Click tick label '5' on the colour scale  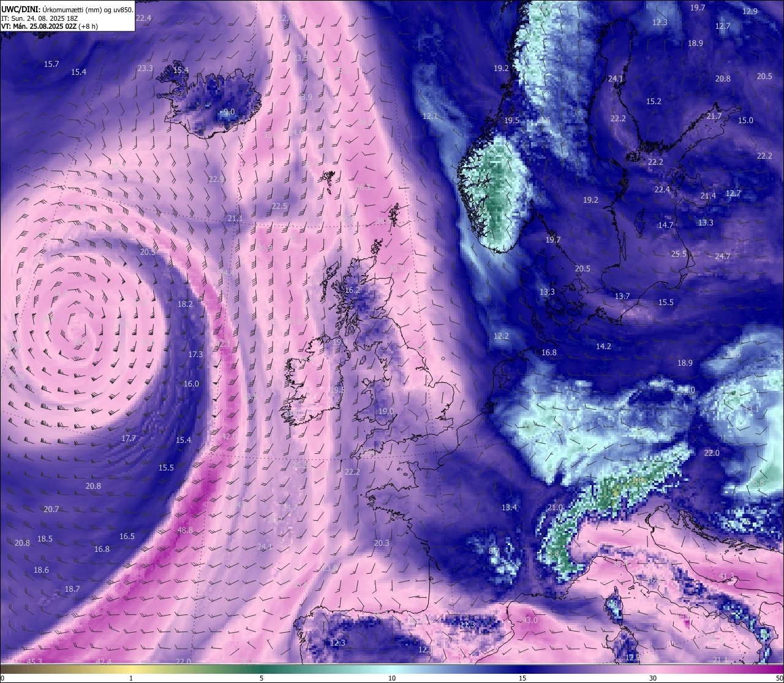(x=262, y=678)
